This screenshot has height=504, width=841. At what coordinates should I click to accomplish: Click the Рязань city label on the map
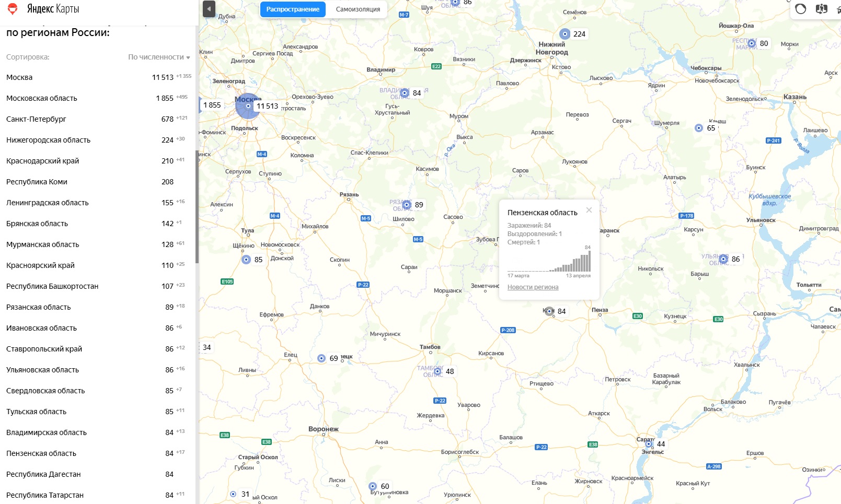pos(349,194)
